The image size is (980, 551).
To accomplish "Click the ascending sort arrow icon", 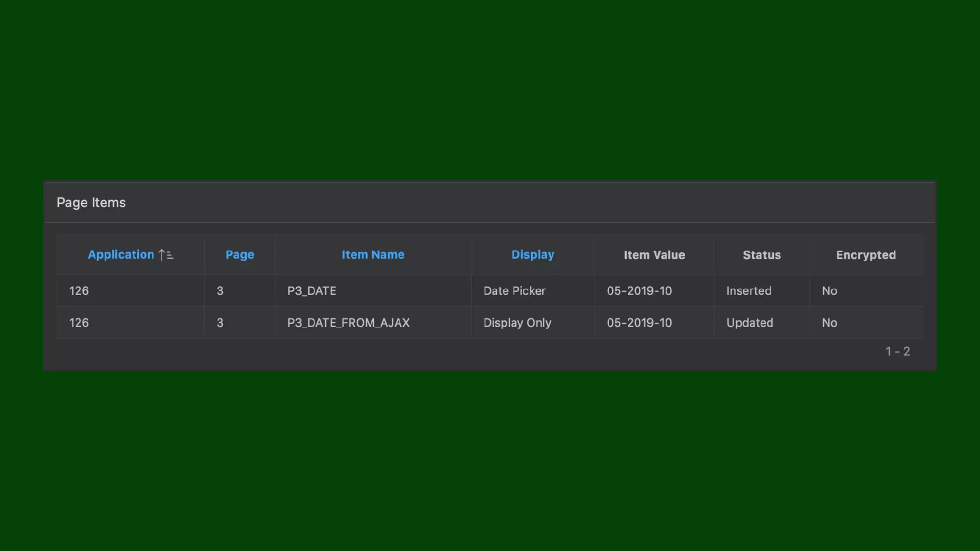I will 166,255.
